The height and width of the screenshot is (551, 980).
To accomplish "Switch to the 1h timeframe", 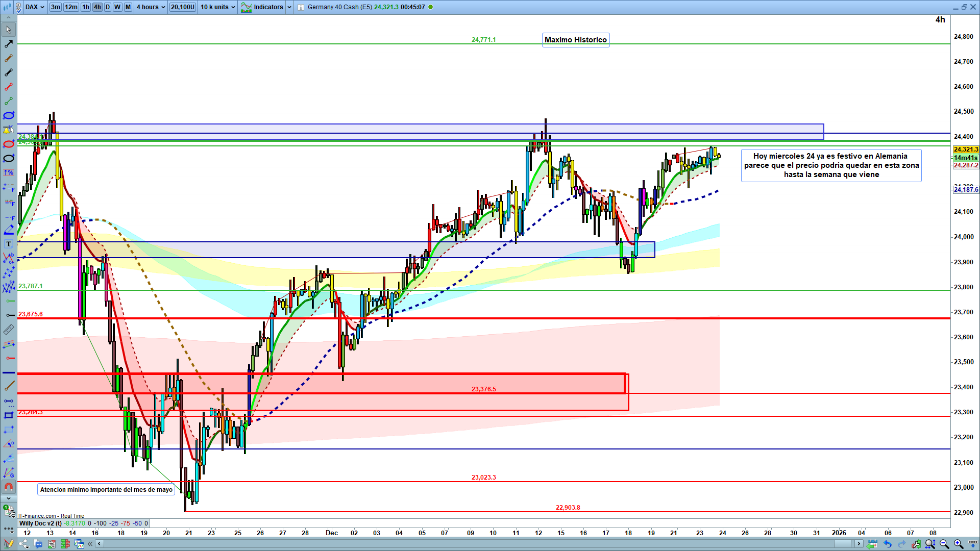I will tap(86, 7).
